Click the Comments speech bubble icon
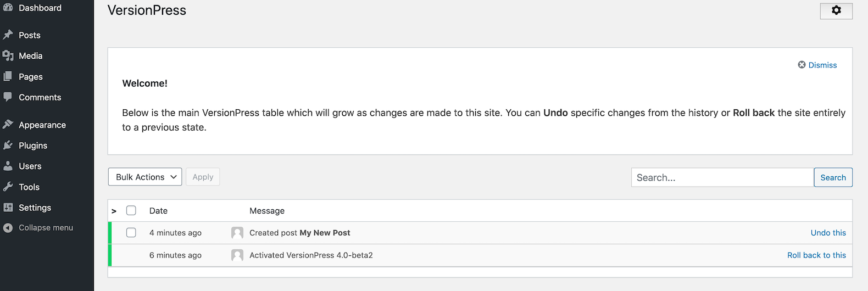 [8, 97]
